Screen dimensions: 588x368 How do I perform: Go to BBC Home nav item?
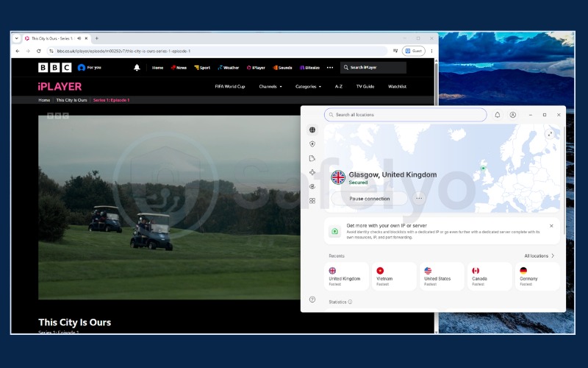(x=157, y=68)
